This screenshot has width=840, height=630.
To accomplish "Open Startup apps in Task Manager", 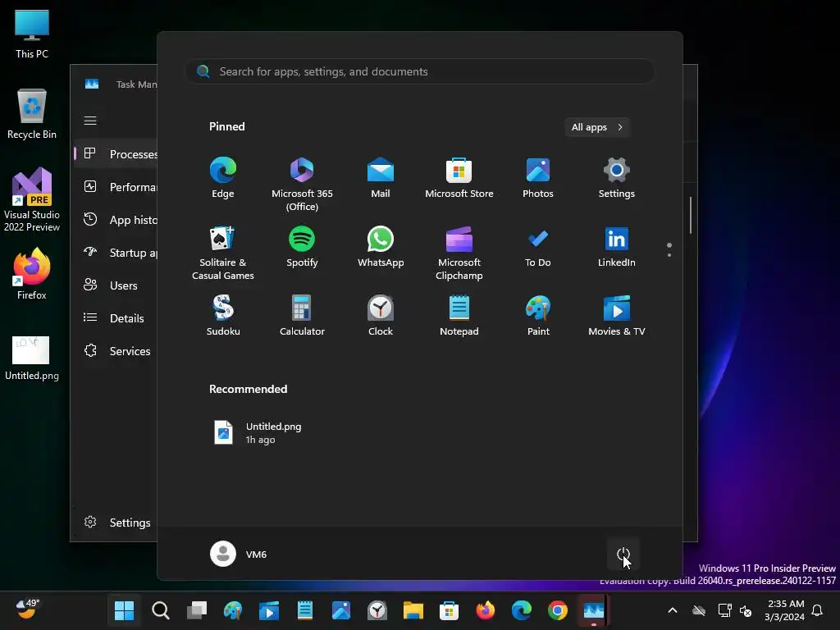I will pos(116,253).
